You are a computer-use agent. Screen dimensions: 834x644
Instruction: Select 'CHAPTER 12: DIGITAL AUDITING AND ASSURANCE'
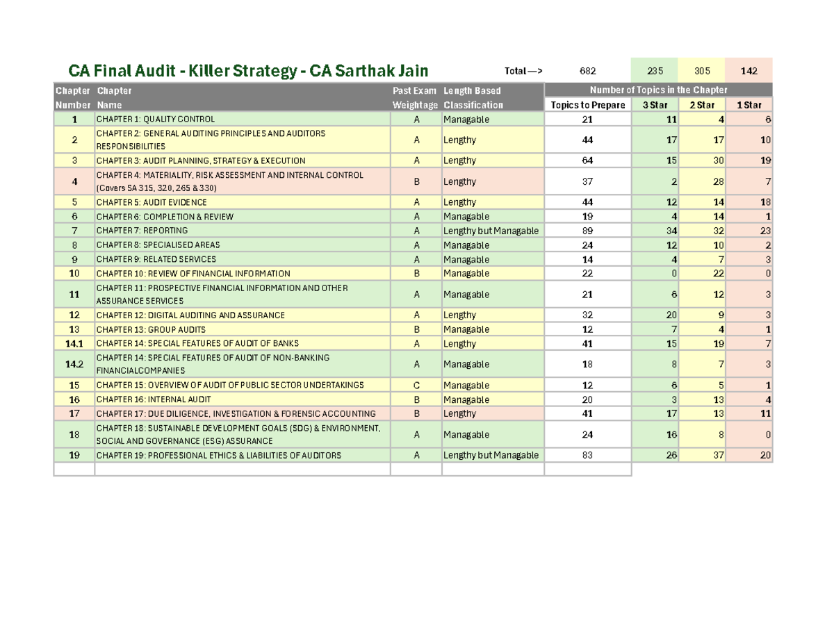(x=243, y=315)
